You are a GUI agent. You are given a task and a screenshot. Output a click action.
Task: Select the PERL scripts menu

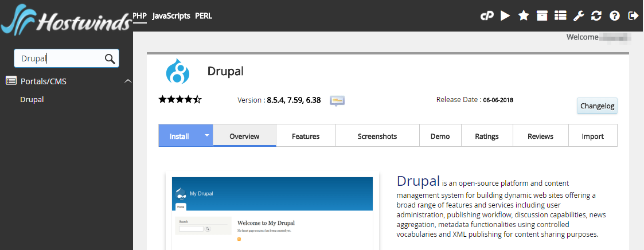(x=204, y=16)
